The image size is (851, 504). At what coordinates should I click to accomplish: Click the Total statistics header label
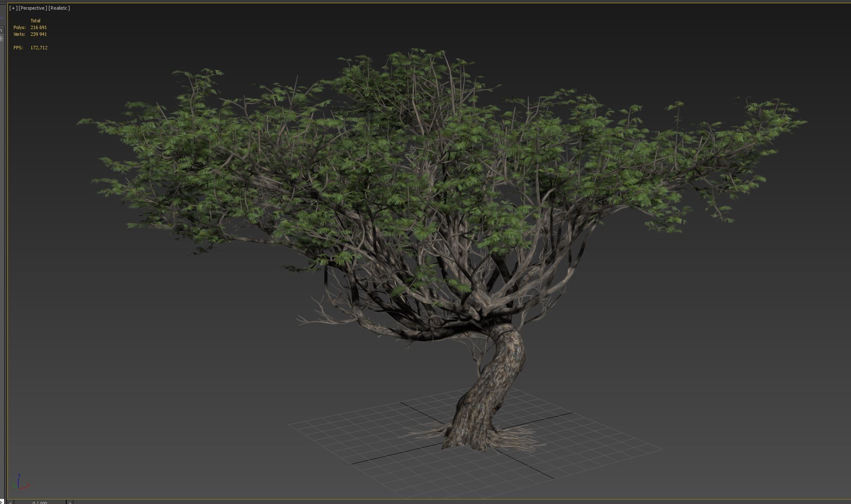point(35,21)
